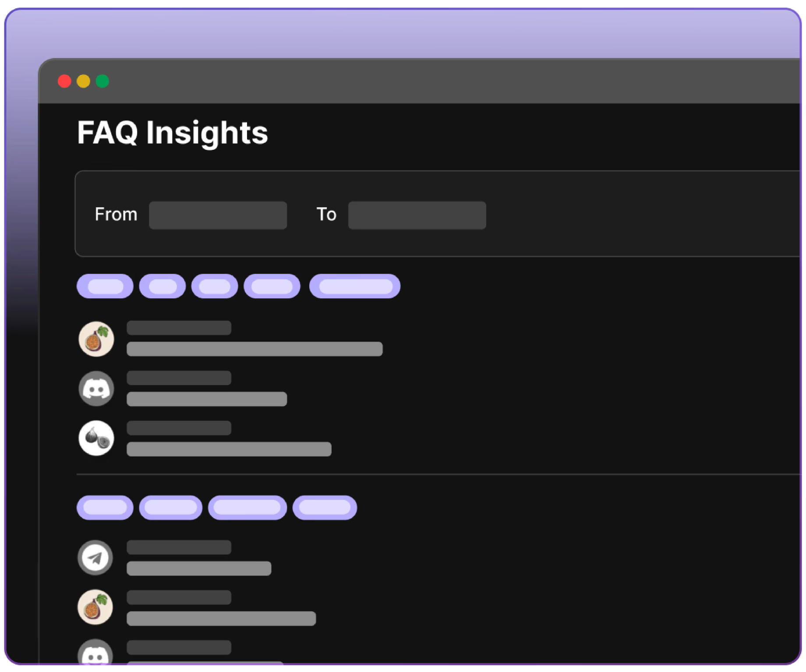Click the Telegram paper plane avatar

point(95,557)
